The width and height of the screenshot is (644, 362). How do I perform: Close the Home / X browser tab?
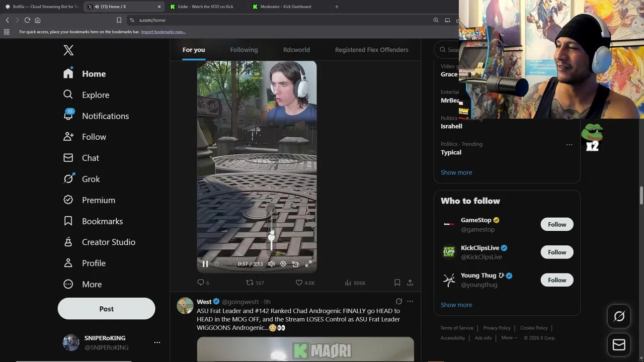[x=159, y=7]
